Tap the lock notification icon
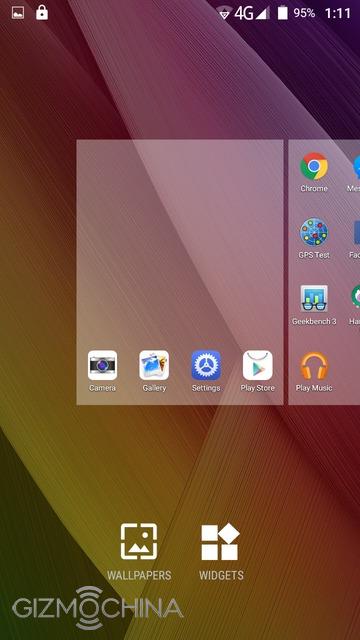Screen dimensions: 360x640 pos(42,12)
